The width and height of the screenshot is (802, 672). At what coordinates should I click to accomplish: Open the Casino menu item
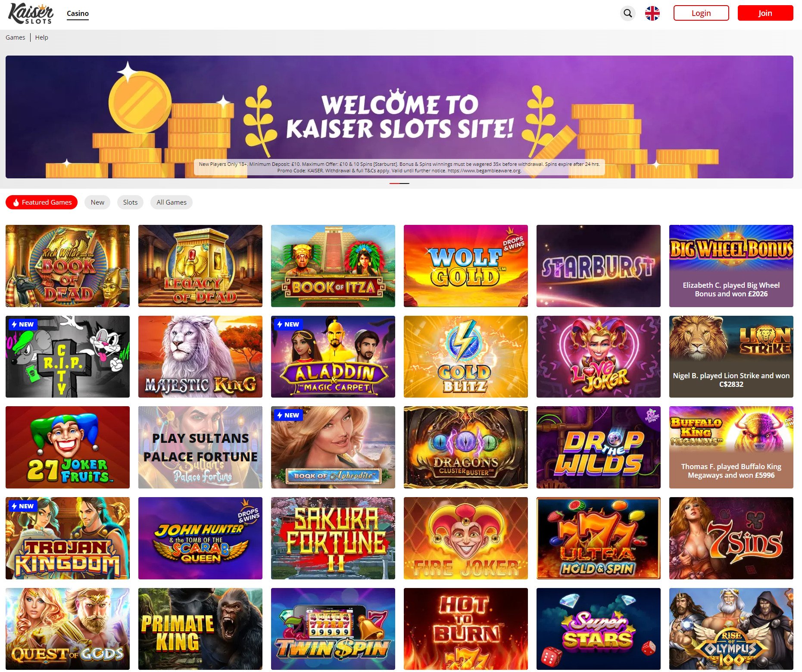click(78, 13)
